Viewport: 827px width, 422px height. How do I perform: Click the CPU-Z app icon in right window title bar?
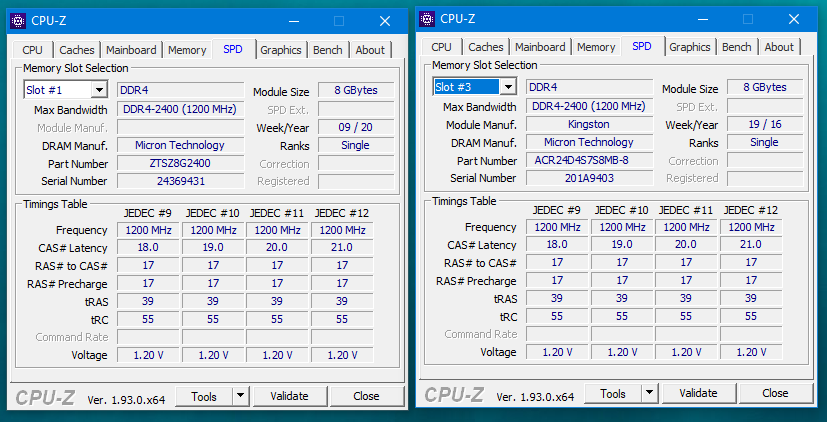click(427, 19)
